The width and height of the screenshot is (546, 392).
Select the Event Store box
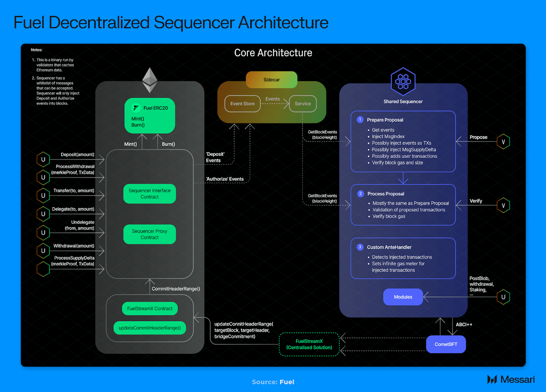pyautogui.click(x=242, y=104)
